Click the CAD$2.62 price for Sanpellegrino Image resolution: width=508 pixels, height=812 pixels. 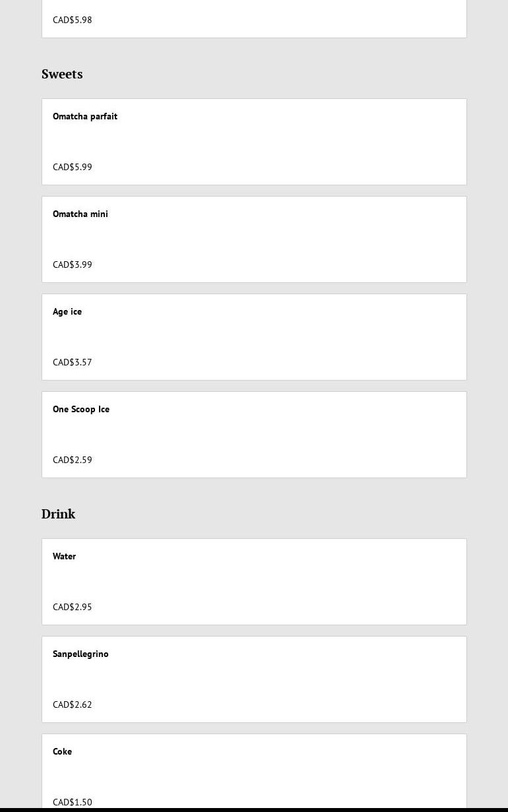(73, 705)
